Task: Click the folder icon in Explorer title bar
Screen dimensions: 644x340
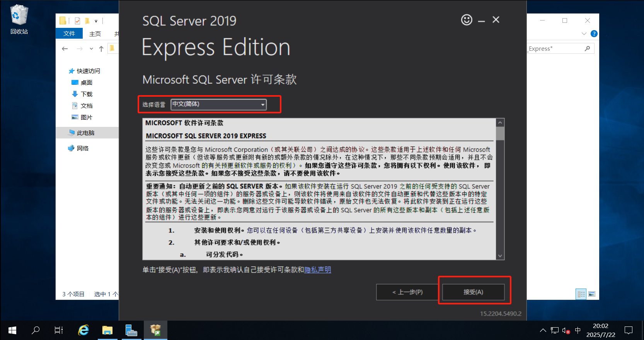Action: 63,21
